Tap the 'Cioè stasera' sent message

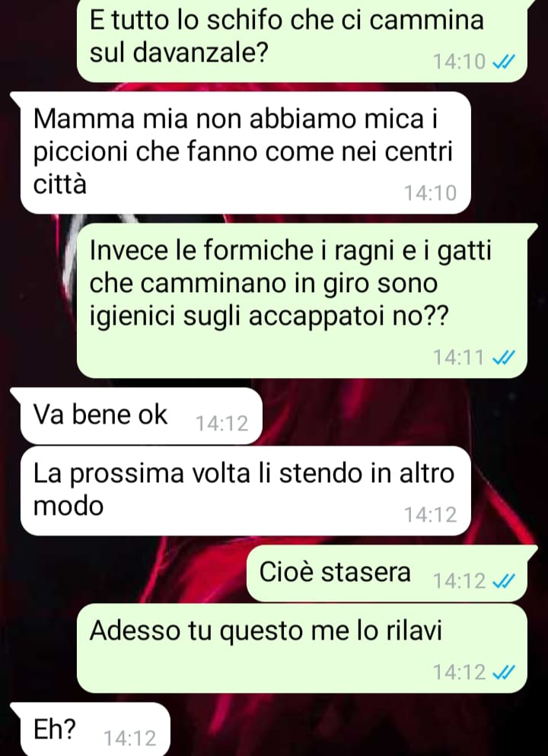tap(387, 573)
